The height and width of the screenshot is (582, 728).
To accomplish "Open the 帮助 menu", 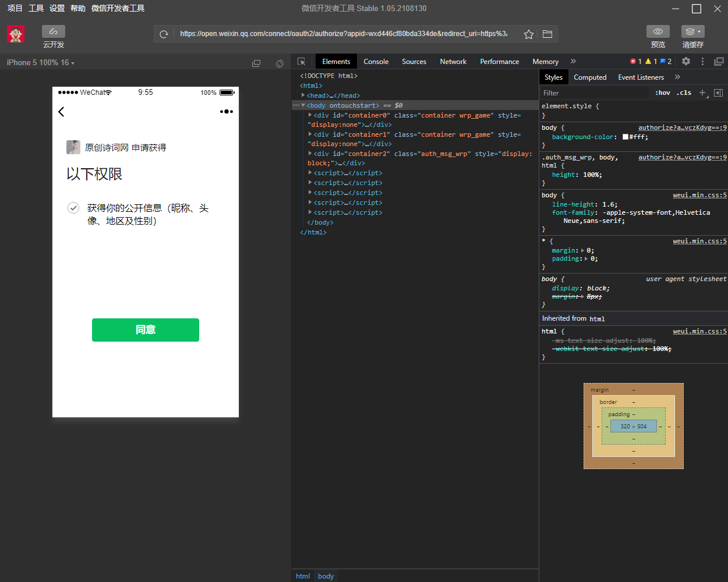I will pos(78,8).
